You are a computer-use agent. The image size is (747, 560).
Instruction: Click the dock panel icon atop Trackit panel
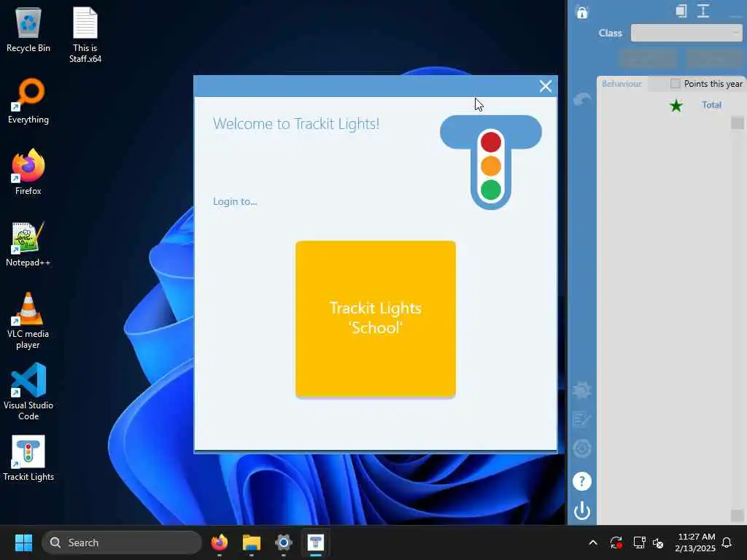point(681,11)
